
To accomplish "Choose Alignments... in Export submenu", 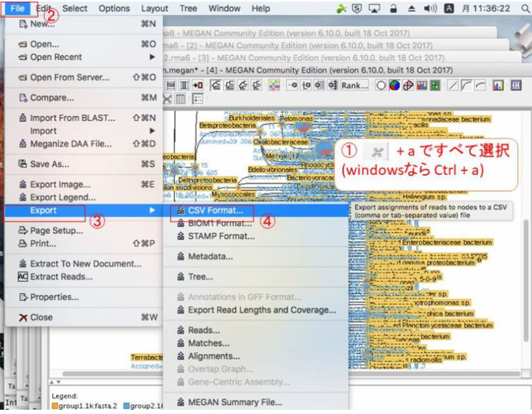I will coord(256,357).
